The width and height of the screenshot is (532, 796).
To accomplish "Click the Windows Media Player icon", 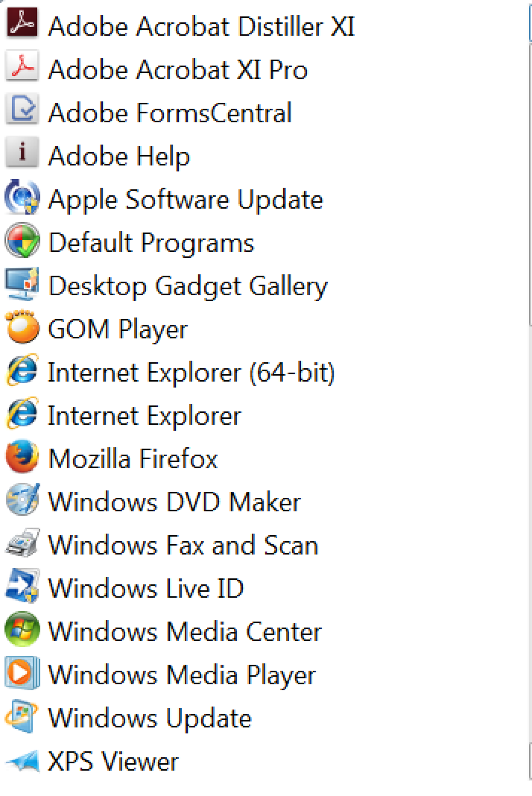I will [x=22, y=675].
